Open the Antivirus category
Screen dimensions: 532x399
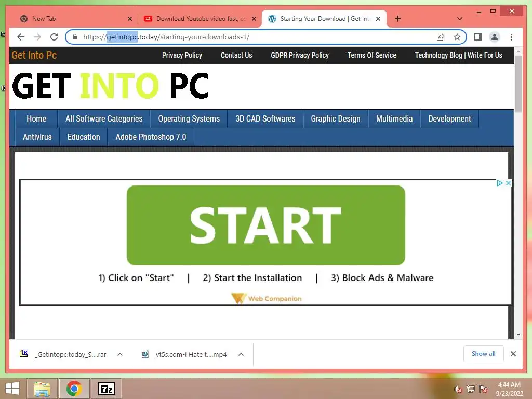point(37,137)
